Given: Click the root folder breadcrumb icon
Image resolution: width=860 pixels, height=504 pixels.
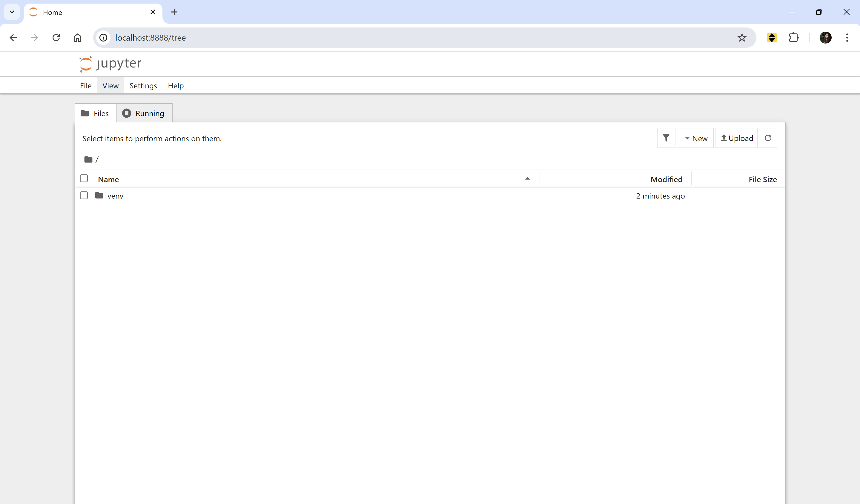Looking at the screenshot, I should 88,159.
